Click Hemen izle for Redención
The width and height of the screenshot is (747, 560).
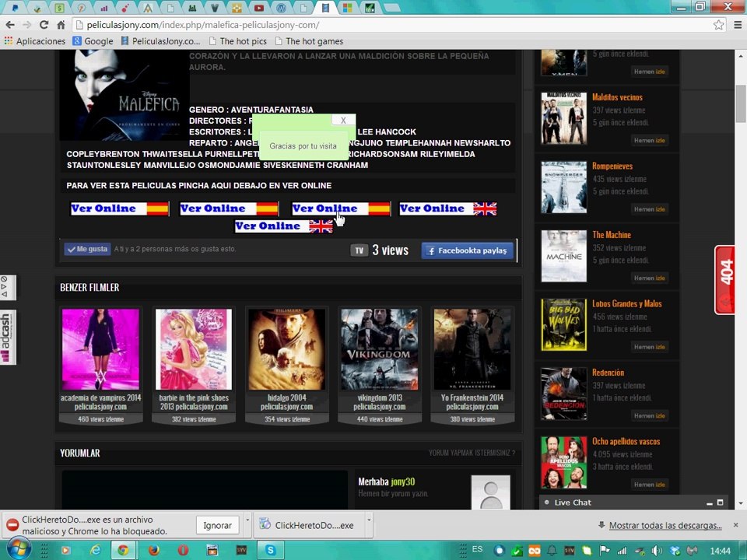(x=649, y=415)
